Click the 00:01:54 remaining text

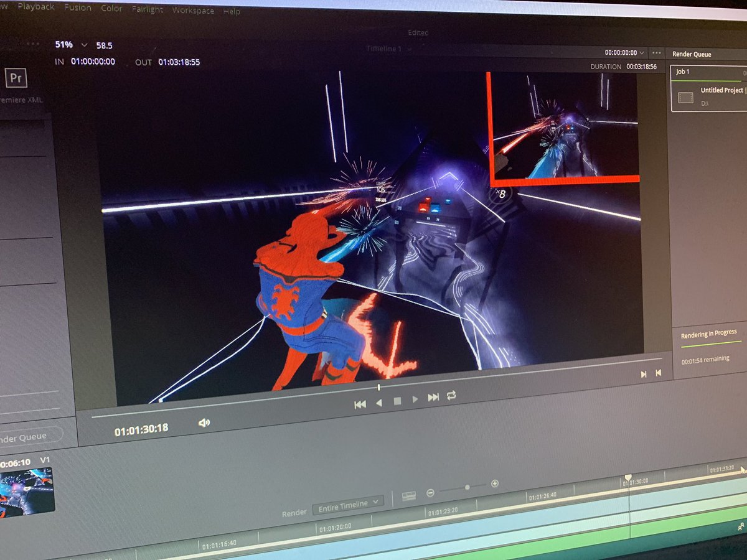[705, 360]
